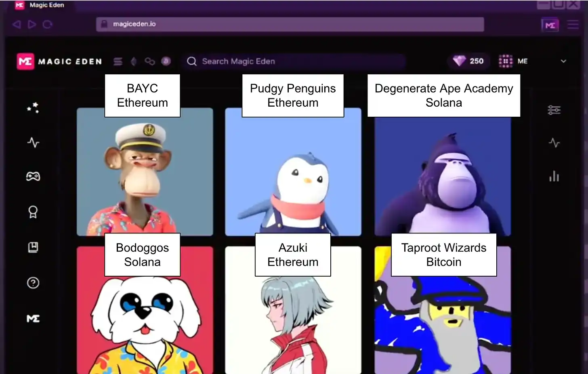Open the BAYC ape thumbnail
This screenshot has width=588, height=374.
tap(145, 174)
